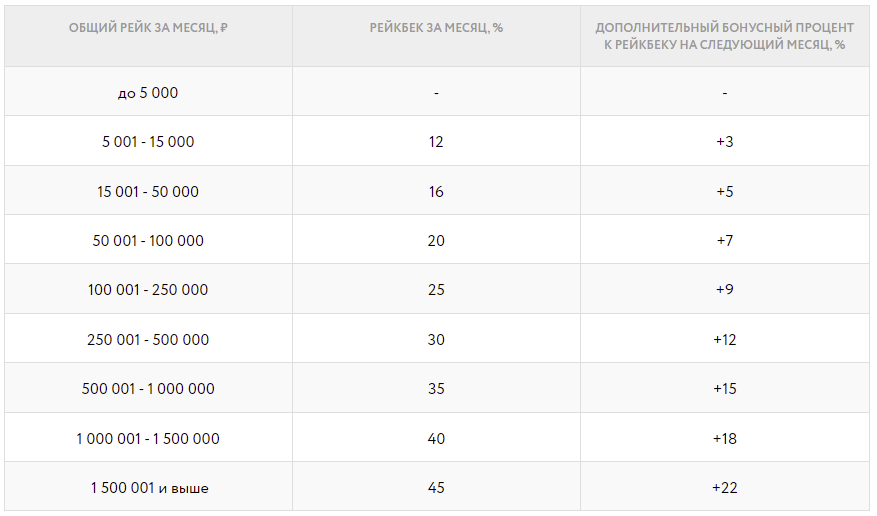Image resolution: width=877 pixels, height=516 pixels.
Task: Select the 45 percent rakeback cell
Action: pyautogui.click(x=436, y=488)
